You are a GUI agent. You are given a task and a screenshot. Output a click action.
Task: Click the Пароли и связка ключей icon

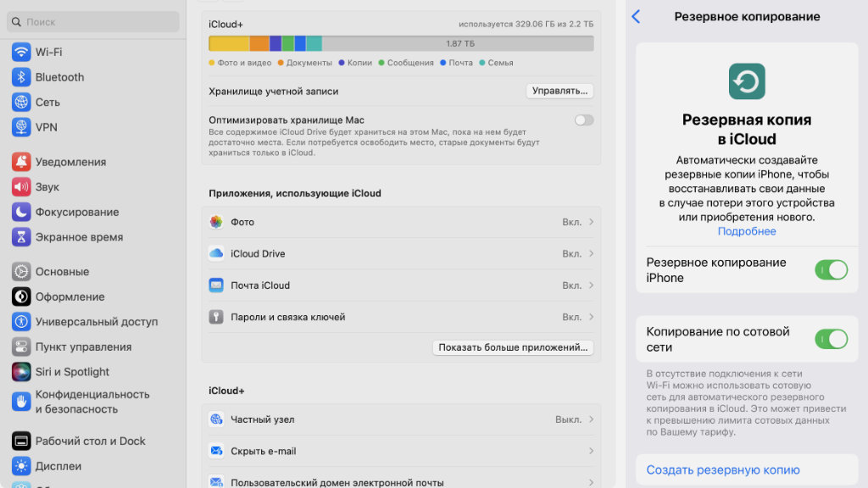click(x=216, y=317)
